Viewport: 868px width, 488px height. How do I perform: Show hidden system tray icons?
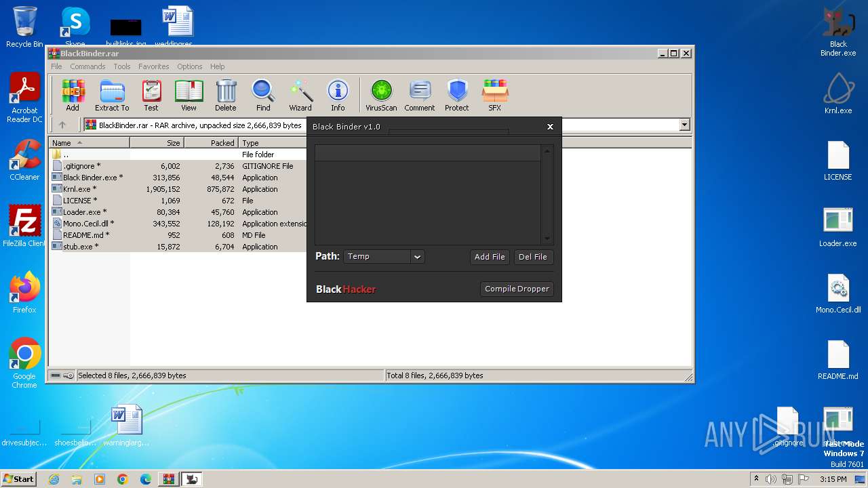point(755,479)
